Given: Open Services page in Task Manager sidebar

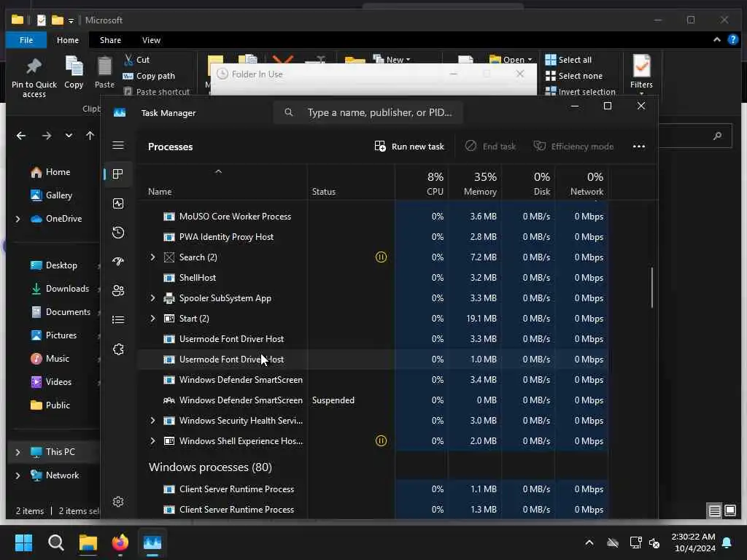Looking at the screenshot, I should coord(118,349).
